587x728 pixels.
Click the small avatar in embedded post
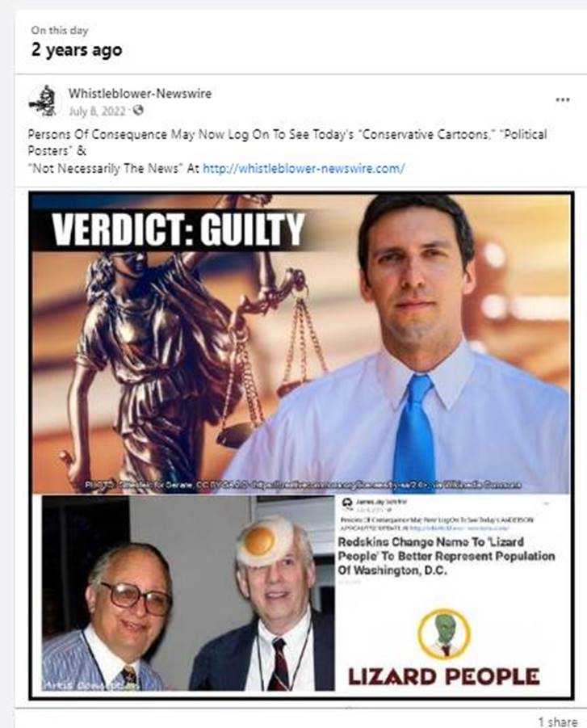tap(346, 503)
